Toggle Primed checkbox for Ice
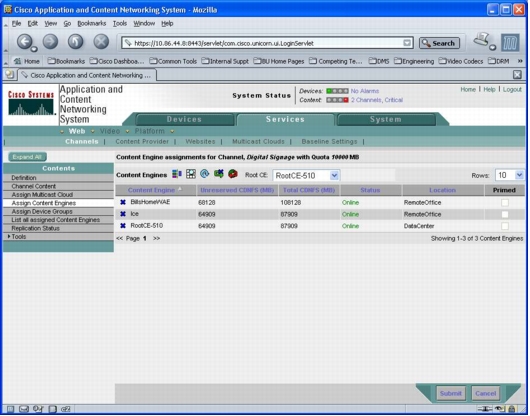 (x=505, y=214)
